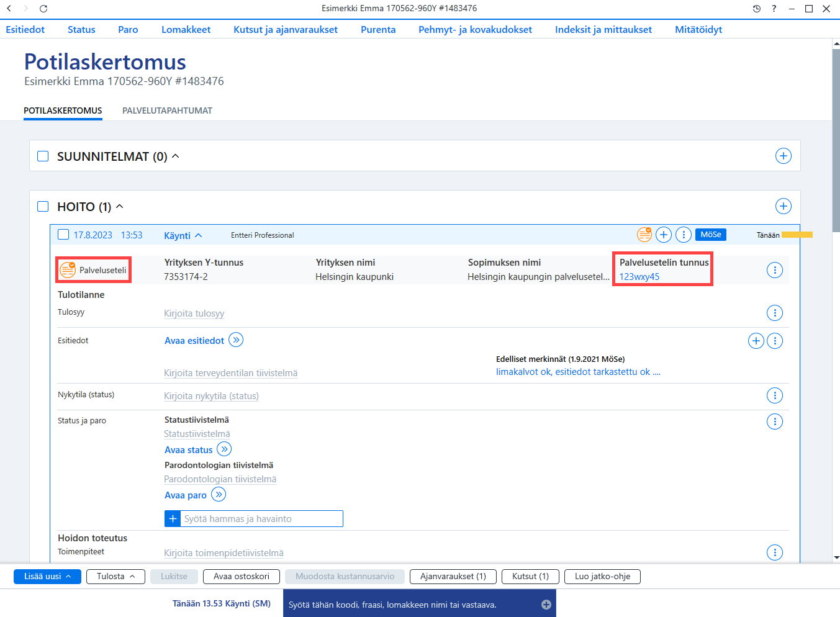Switch to PALVELUTAPAHTUMAT tab

167,110
